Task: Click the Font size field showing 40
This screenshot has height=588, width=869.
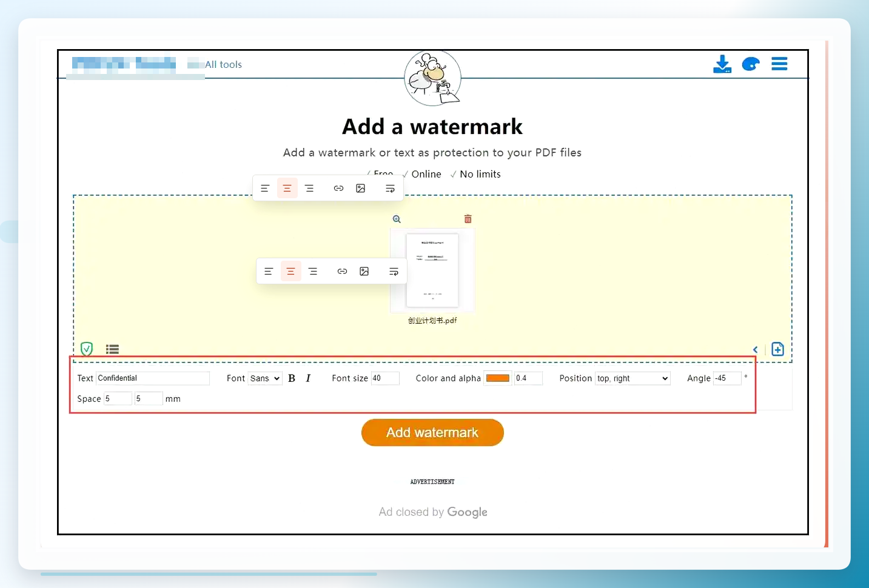Action: point(385,378)
